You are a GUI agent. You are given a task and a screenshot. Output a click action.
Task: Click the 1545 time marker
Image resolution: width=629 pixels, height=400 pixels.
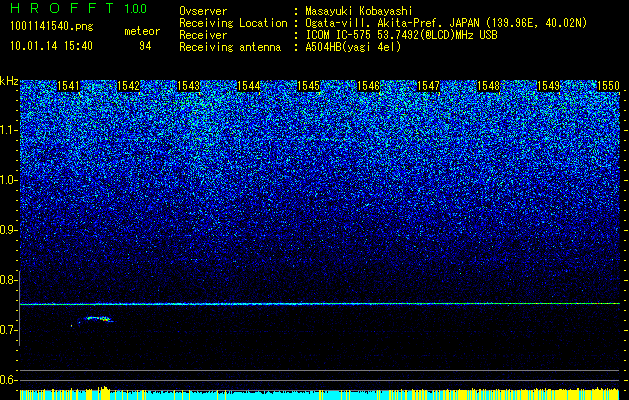click(x=308, y=86)
